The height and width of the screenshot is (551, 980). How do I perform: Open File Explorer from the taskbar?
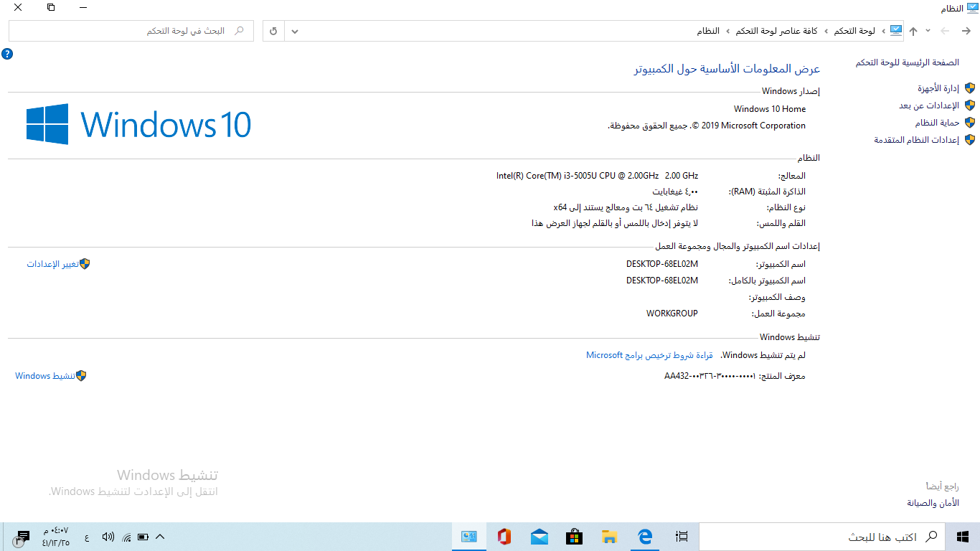pyautogui.click(x=610, y=537)
